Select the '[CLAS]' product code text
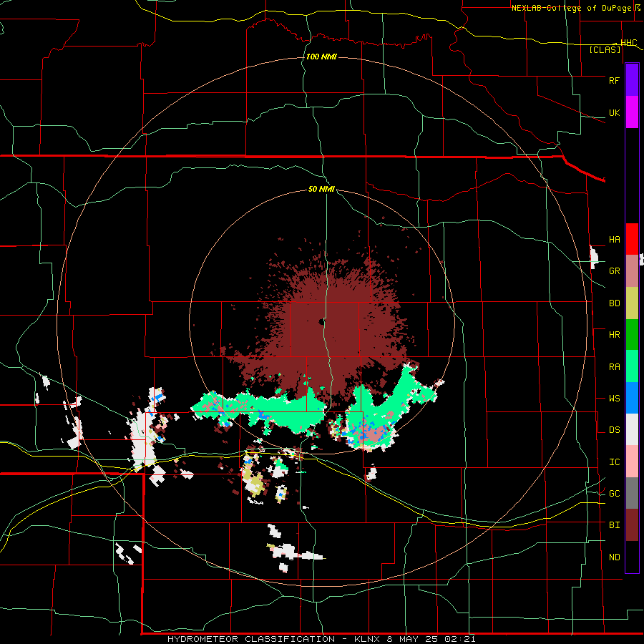 605,49
